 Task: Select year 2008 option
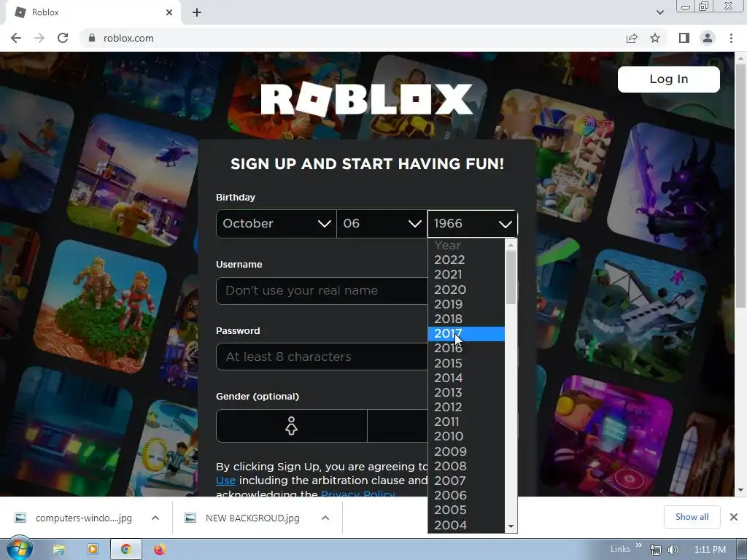point(466,466)
